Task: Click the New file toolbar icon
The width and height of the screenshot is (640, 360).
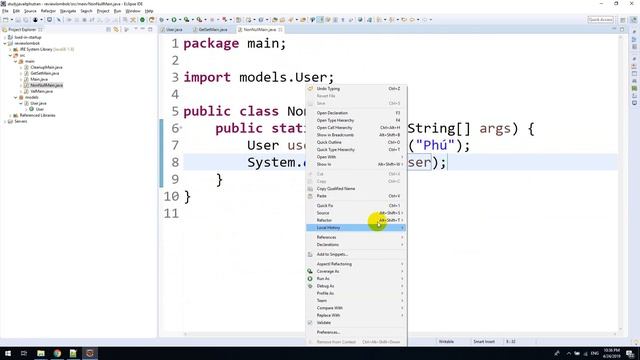Action: [x=6, y=20]
